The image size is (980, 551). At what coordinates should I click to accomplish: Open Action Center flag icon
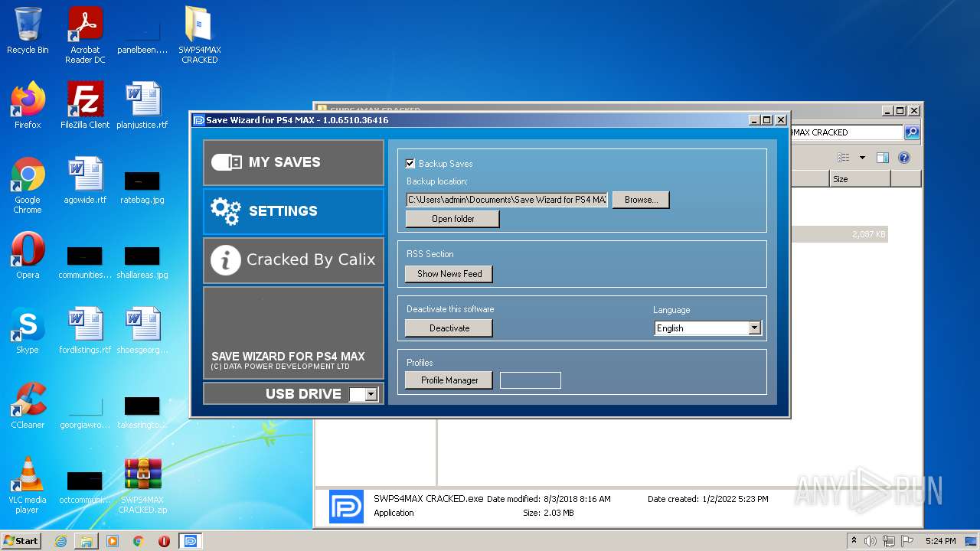pyautogui.click(x=907, y=541)
